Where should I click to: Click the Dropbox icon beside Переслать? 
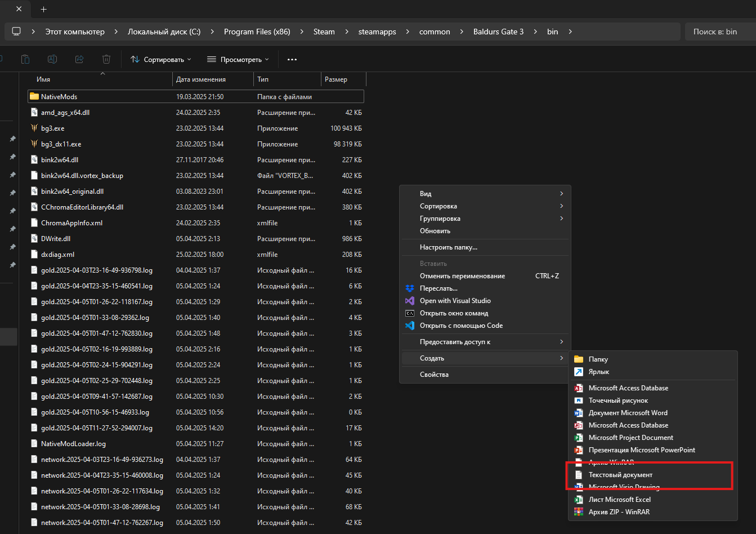point(410,288)
